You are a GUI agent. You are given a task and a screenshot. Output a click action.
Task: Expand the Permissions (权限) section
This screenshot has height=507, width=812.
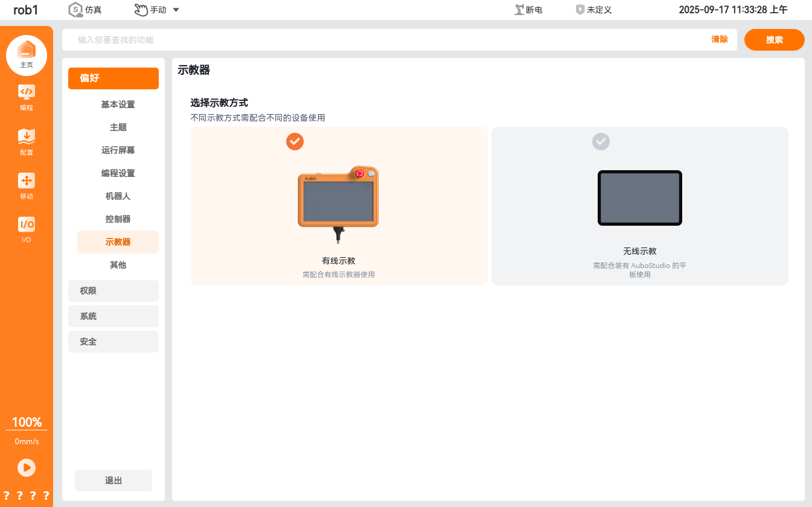113,291
